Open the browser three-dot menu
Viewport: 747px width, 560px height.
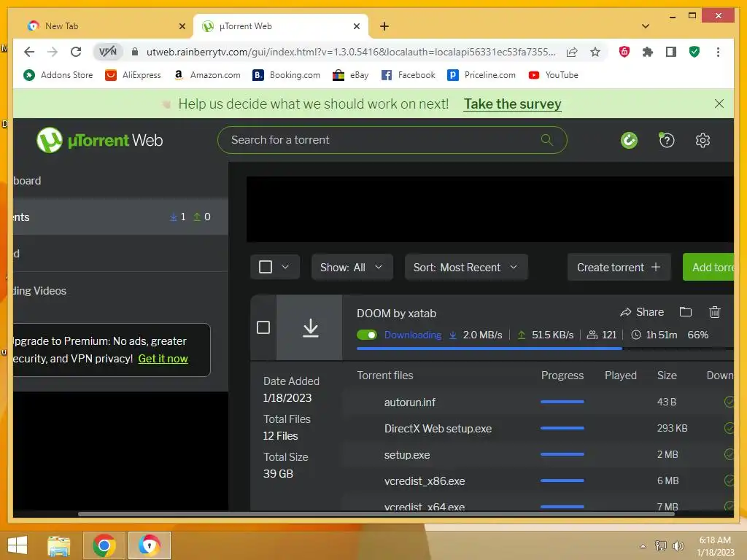coord(718,52)
